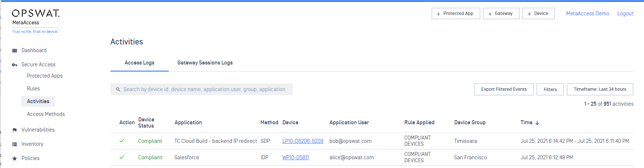Open the Secure Access section
Screen dimensions: 644x168
[x=38, y=65]
